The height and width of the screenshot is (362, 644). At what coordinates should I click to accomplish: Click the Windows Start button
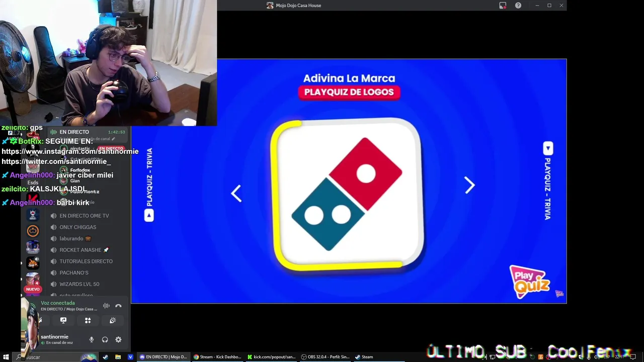(x=6, y=357)
